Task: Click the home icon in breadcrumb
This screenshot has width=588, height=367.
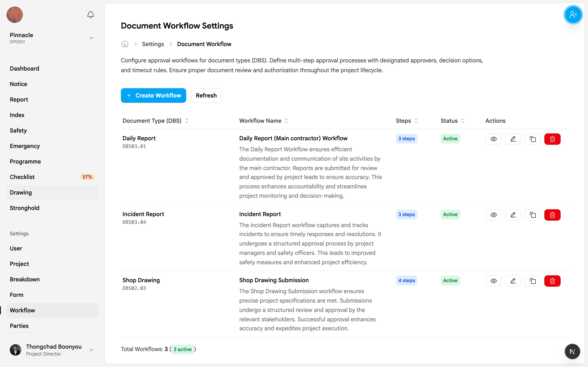Action: pyautogui.click(x=125, y=44)
